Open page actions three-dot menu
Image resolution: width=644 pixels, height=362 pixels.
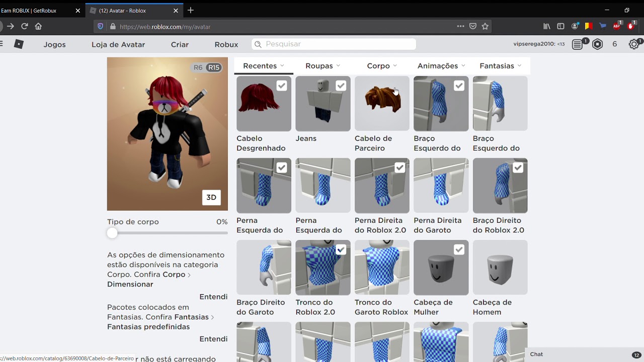(x=460, y=26)
